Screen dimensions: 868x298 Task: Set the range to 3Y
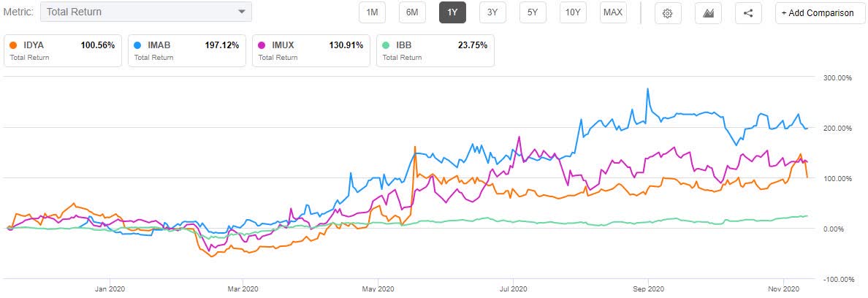[x=492, y=12]
